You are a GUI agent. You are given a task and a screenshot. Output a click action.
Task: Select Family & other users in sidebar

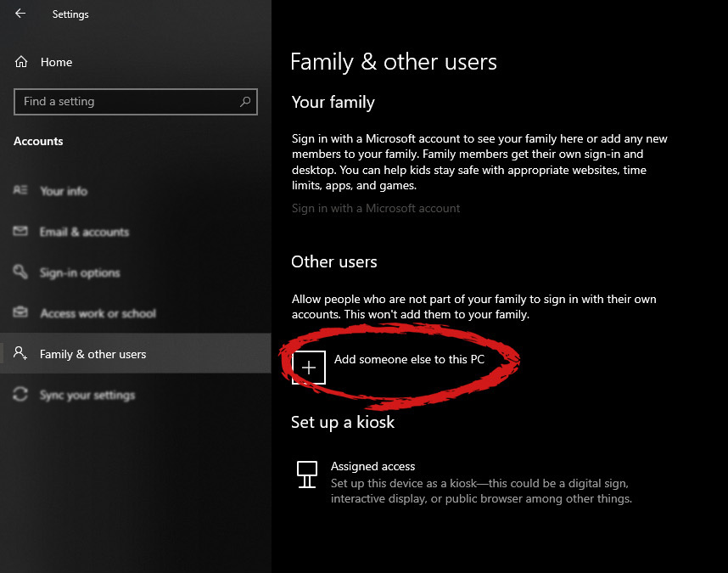tap(136, 353)
